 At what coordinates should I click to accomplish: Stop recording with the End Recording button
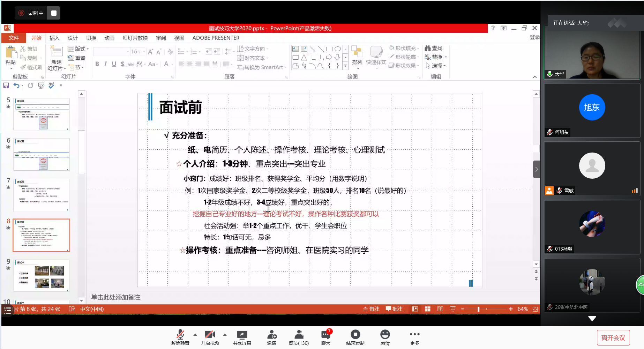355,335
